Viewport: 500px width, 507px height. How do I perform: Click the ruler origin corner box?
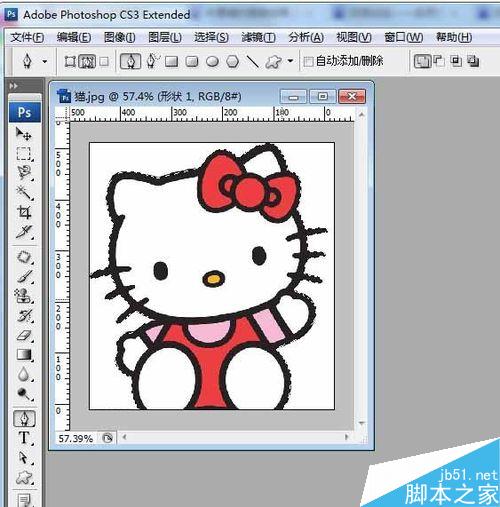pyautogui.click(x=62, y=114)
